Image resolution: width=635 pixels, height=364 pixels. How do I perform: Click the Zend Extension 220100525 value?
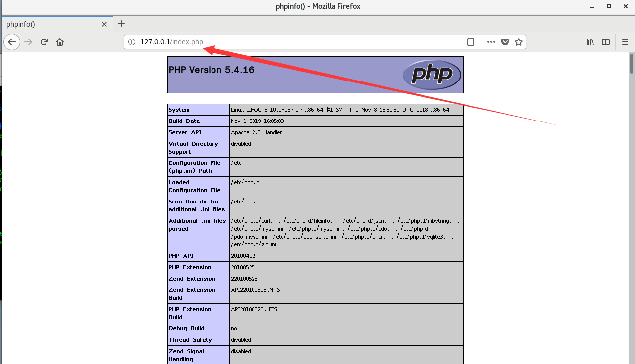point(244,279)
